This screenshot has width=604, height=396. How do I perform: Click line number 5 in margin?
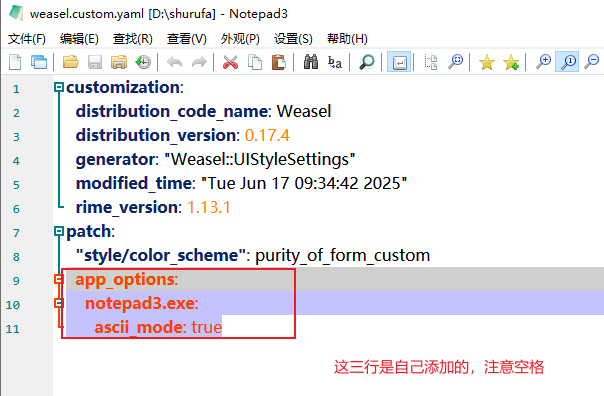16,185
